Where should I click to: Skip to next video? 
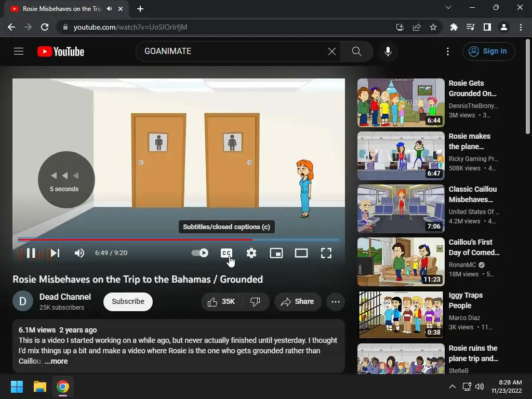point(55,253)
